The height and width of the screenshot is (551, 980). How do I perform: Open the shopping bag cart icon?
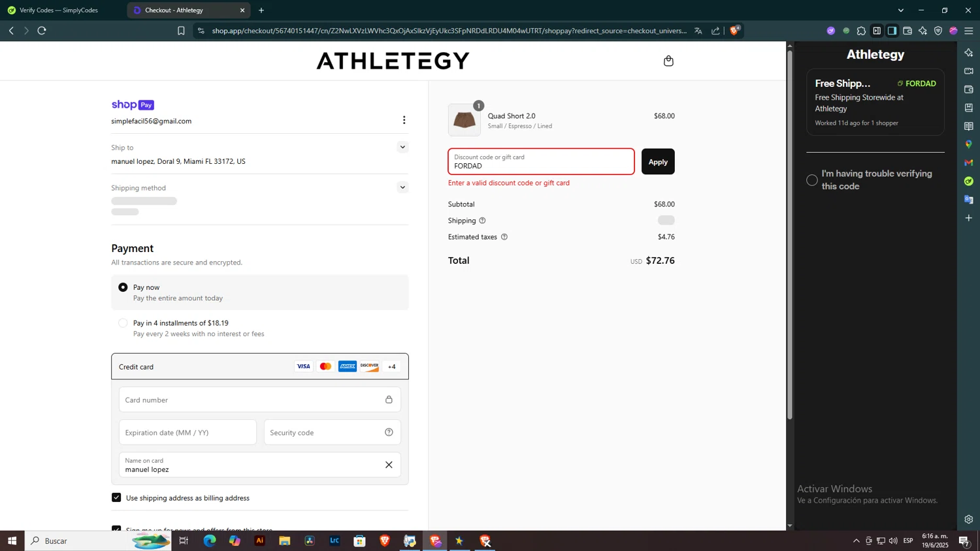click(x=668, y=61)
